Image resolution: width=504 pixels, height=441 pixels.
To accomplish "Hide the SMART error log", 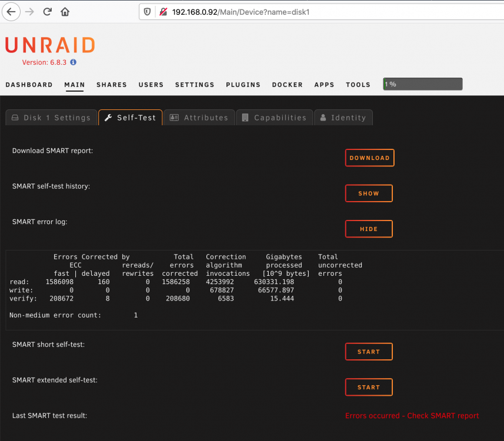I will click(369, 229).
